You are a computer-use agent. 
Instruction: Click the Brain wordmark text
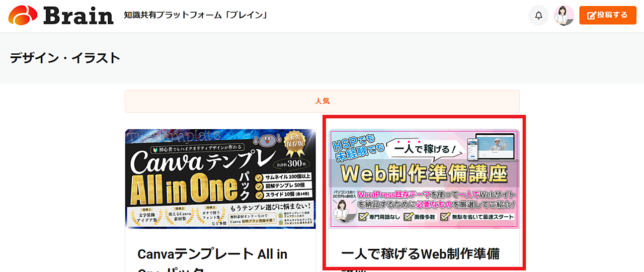tap(78, 16)
